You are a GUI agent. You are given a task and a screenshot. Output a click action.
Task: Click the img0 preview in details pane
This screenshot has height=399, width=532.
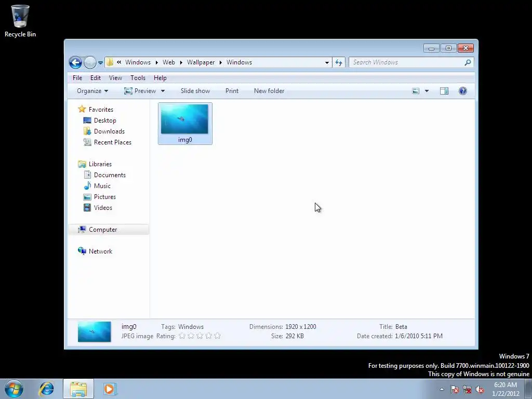pos(95,331)
